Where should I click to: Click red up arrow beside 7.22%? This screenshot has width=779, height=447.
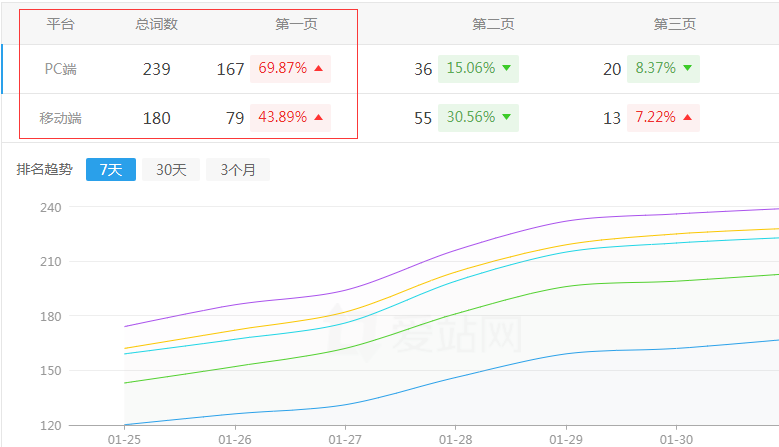[x=687, y=118]
